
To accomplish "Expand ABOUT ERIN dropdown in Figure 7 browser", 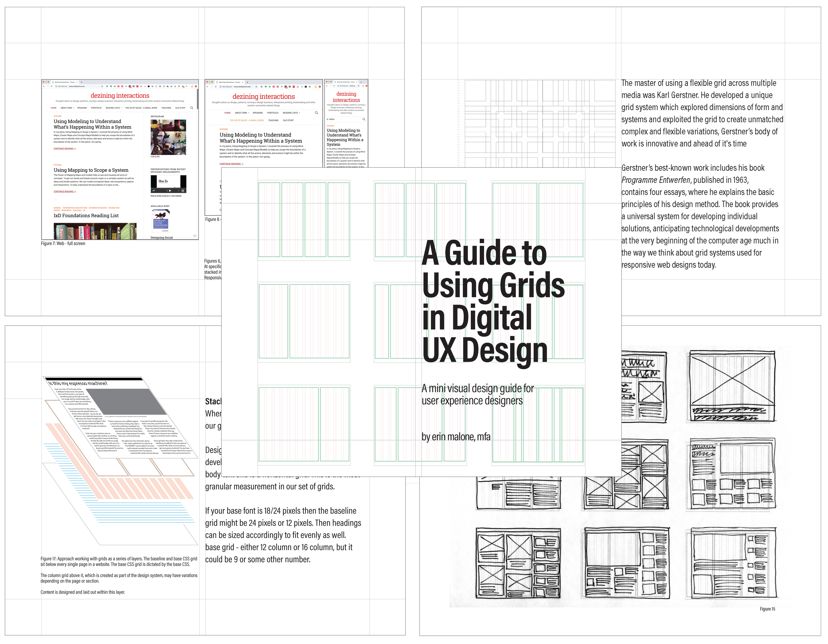I will coord(67,108).
